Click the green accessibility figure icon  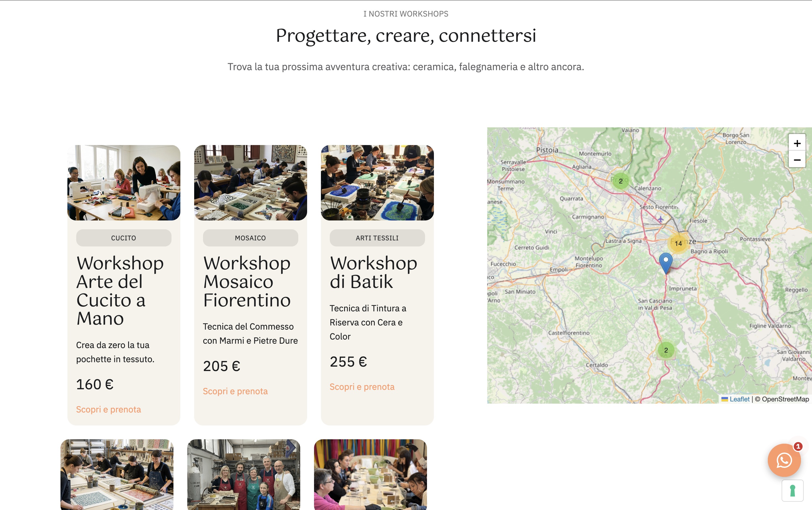tap(792, 491)
